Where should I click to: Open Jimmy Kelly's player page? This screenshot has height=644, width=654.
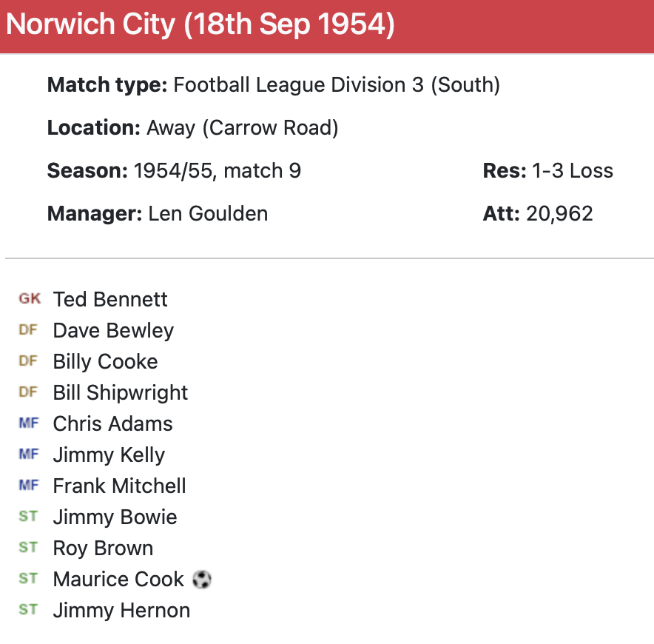pos(109,455)
